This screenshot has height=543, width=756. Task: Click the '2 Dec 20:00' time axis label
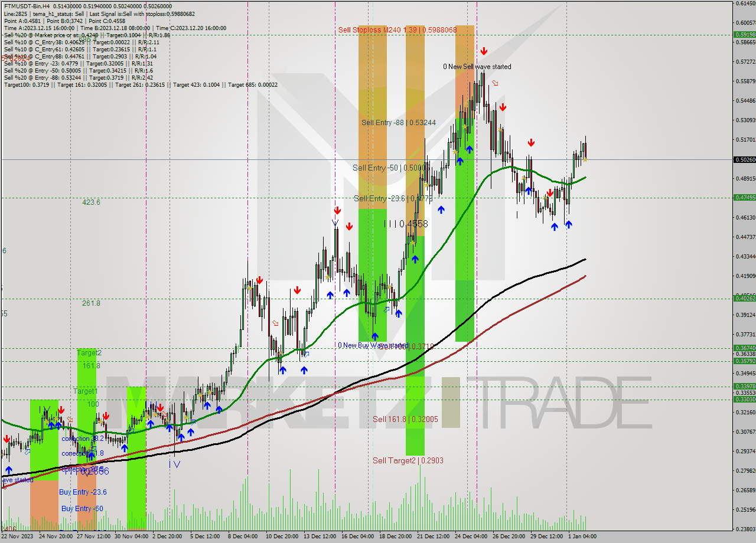167,536
